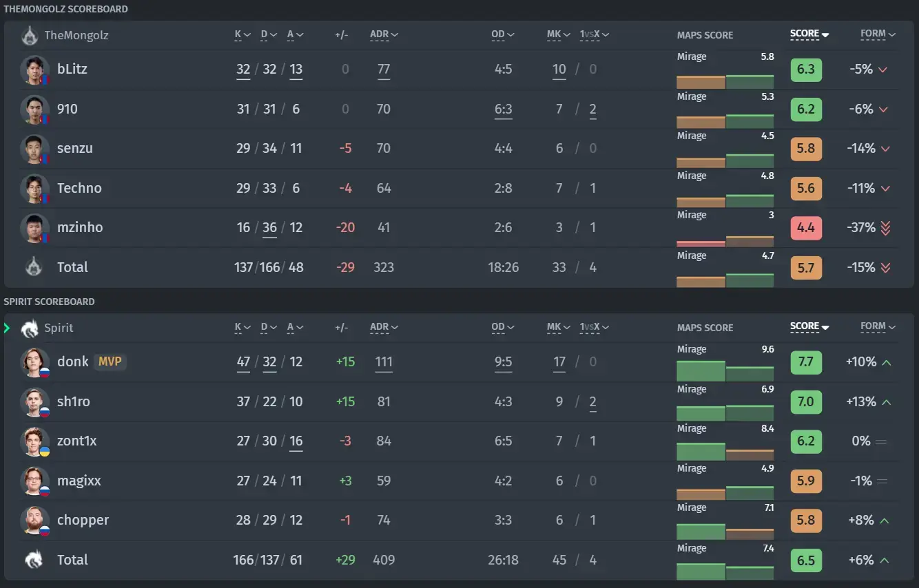Click Techno's player avatar
The height and width of the screenshot is (588, 919).
[x=34, y=188]
